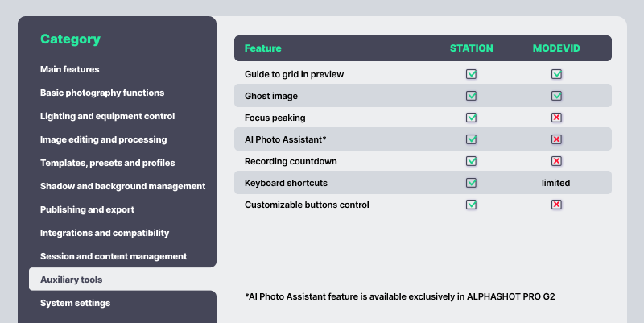
Task: Switch to Lighting and equipment control
Action: (107, 116)
